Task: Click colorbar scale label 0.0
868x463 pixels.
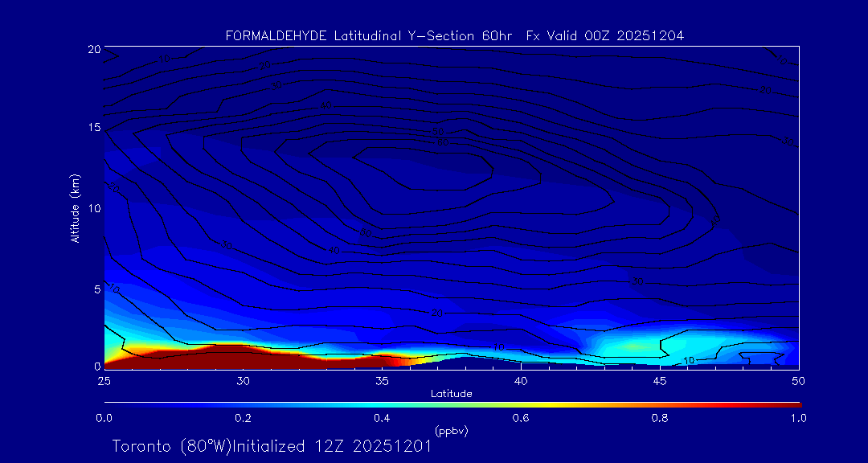Action: [104, 419]
